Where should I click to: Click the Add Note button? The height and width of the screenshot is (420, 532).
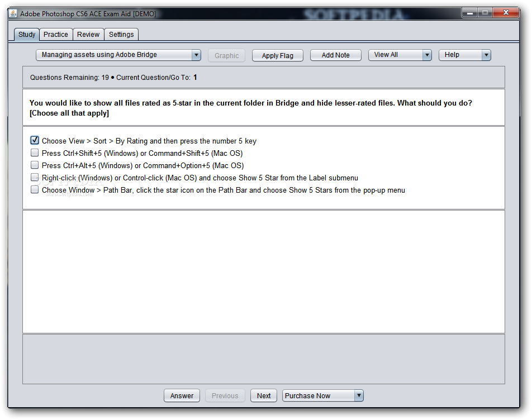[x=335, y=55]
